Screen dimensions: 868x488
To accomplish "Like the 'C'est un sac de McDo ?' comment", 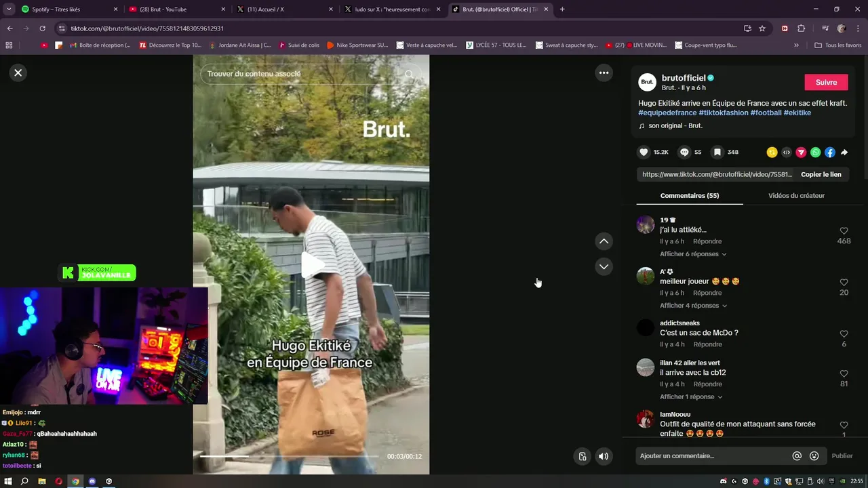I will tap(844, 334).
